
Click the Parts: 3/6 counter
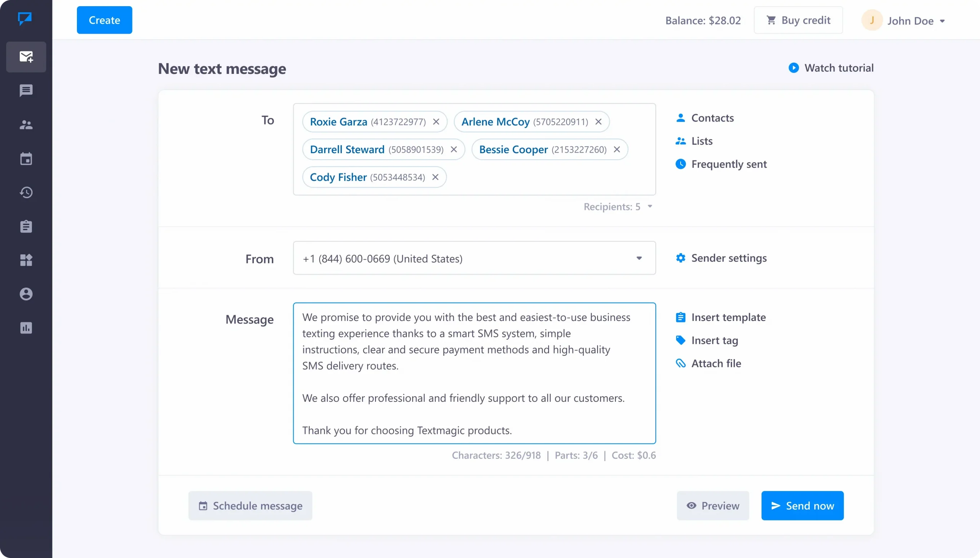[576, 455]
